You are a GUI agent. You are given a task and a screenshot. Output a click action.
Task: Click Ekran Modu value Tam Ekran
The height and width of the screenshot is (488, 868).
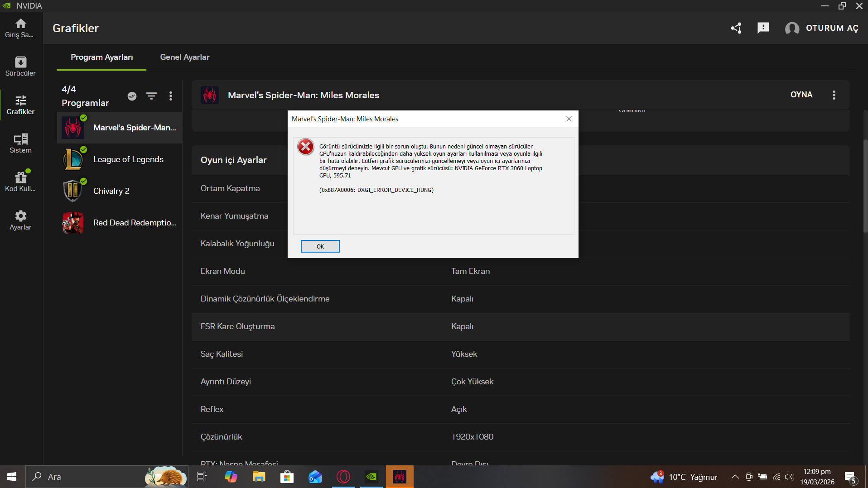click(470, 271)
